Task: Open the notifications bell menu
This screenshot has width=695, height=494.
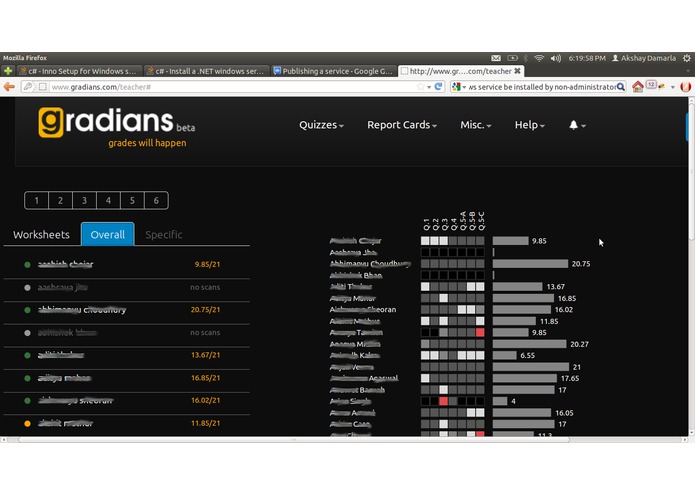Action: (x=577, y=125)
